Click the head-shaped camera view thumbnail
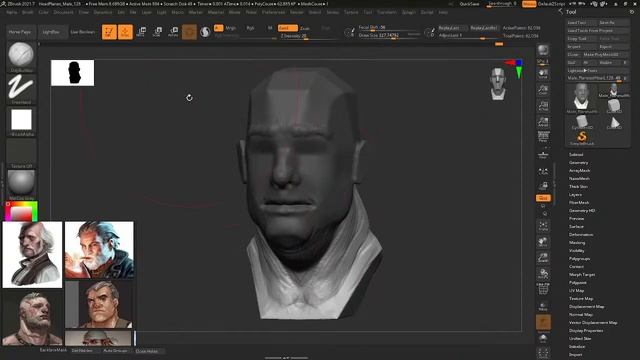The height and width of the screenshot is (360, 640). pos(498,84)
